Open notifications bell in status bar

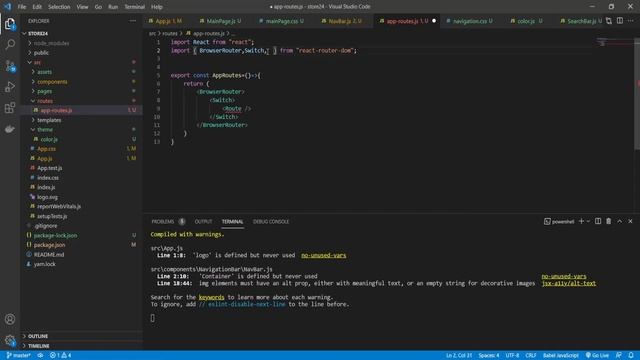(631, 356)
